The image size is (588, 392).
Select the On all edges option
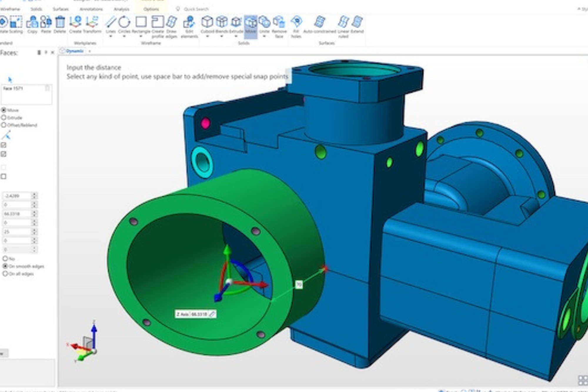click(5, 274)
